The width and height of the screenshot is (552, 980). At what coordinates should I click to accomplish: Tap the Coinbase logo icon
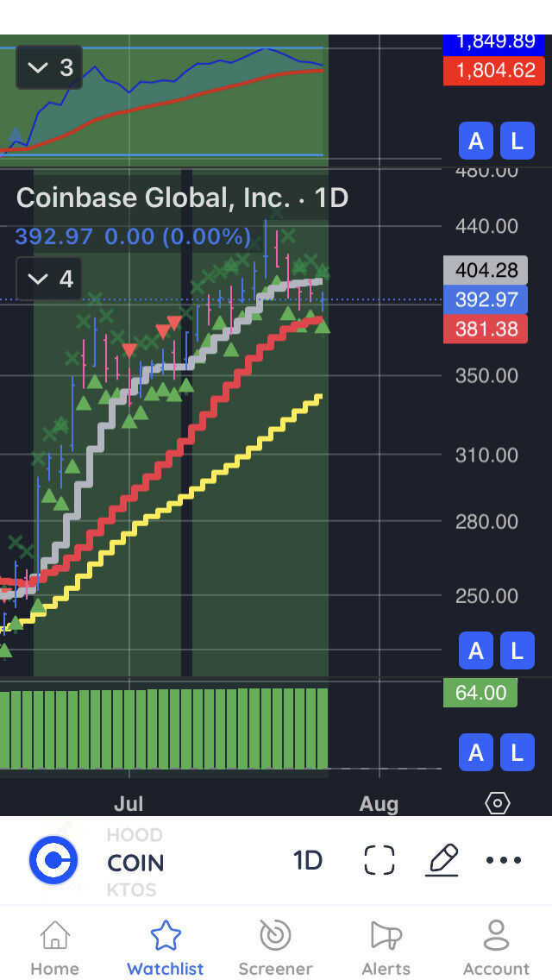[x=53, y=860]
